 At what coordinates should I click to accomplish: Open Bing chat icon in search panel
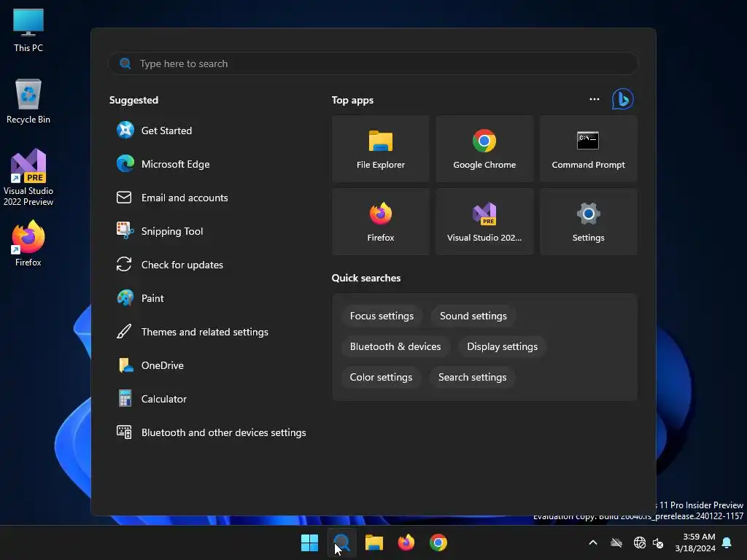click(623, 99)
